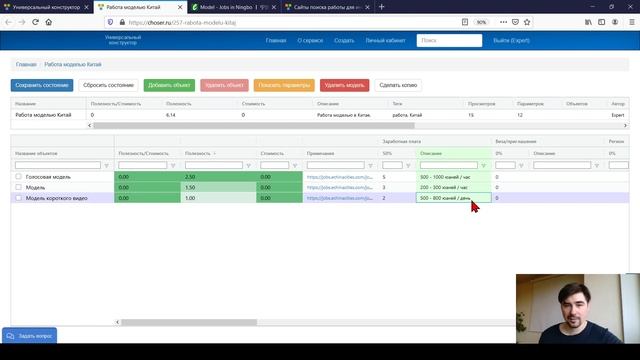This screenshot has height=360, width=640.
Task: Click the Pocket save icon
Action: pyautogui.click(x=515, y=22)
